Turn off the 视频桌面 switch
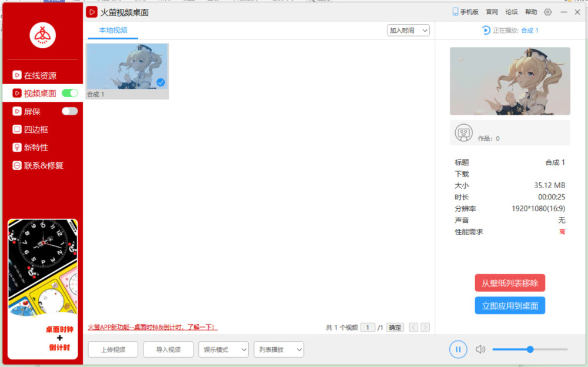Screen dimensions: 588x367 [70, 93]
